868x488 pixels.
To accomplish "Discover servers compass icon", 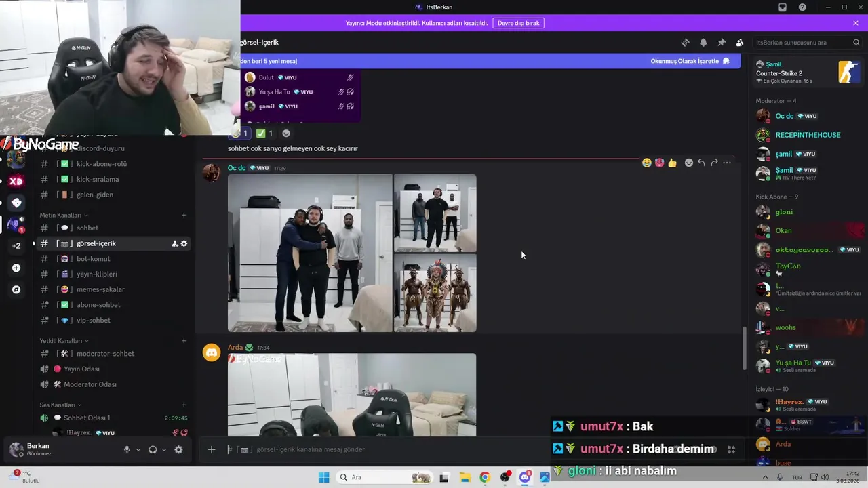I will click(x=16, y=290).
